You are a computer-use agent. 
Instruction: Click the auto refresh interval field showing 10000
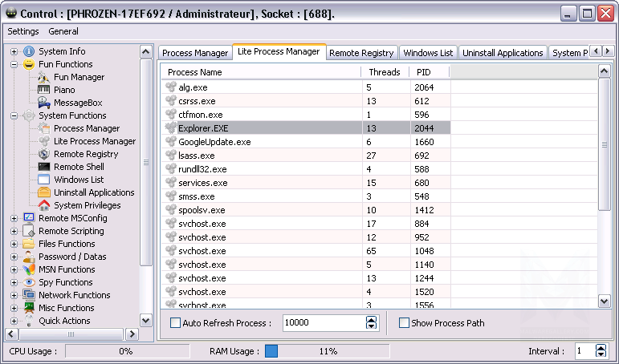pos(323,323)
